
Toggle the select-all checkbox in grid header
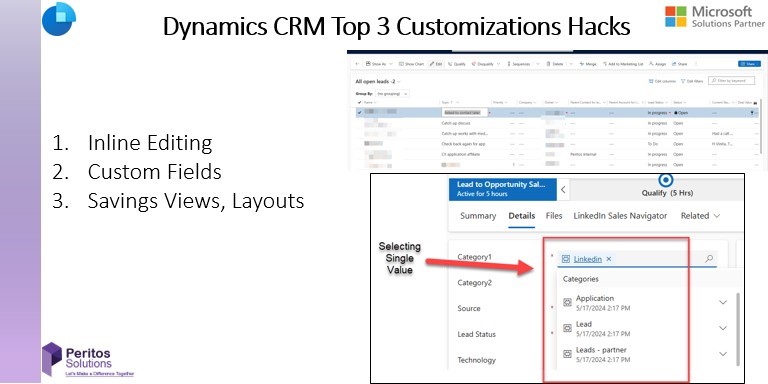(360, 102)
